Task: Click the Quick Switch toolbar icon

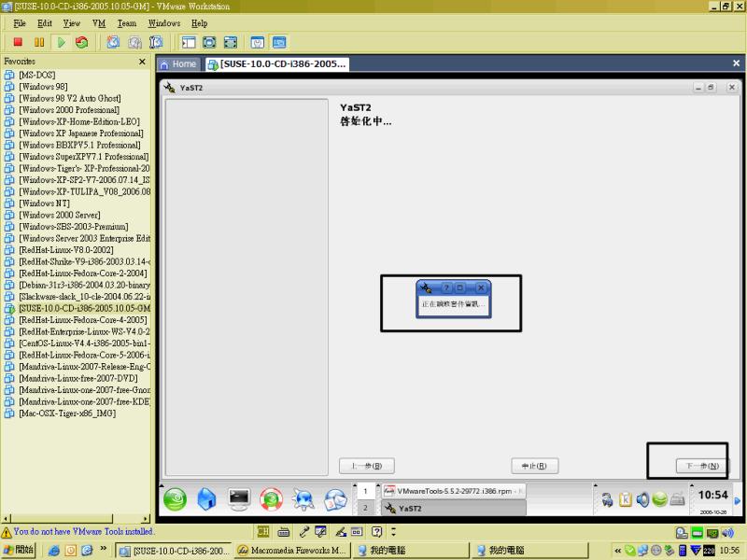Action: (x=209, y=42)
